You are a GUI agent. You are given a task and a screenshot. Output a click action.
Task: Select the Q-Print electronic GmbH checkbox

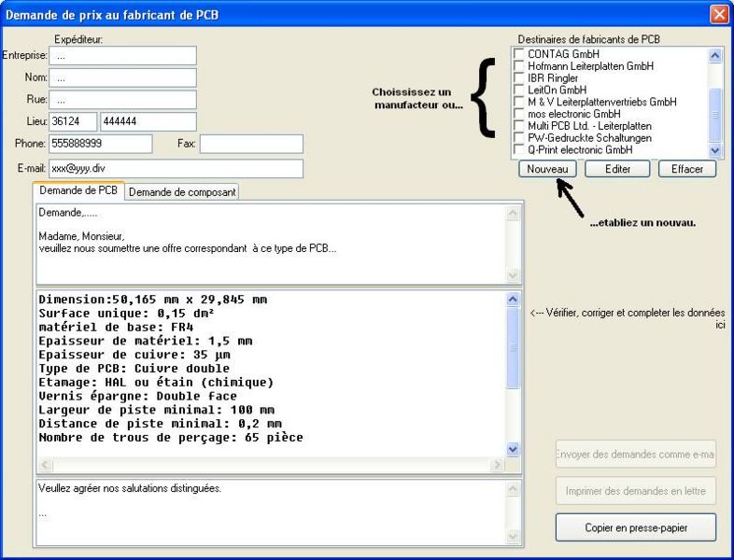(x=519, y=149)
